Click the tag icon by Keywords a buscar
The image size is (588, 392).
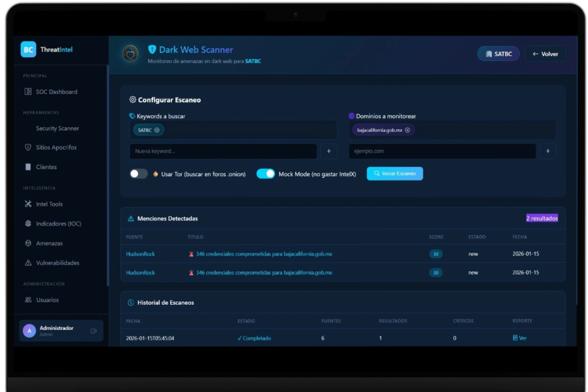click(x=132, y=116)
